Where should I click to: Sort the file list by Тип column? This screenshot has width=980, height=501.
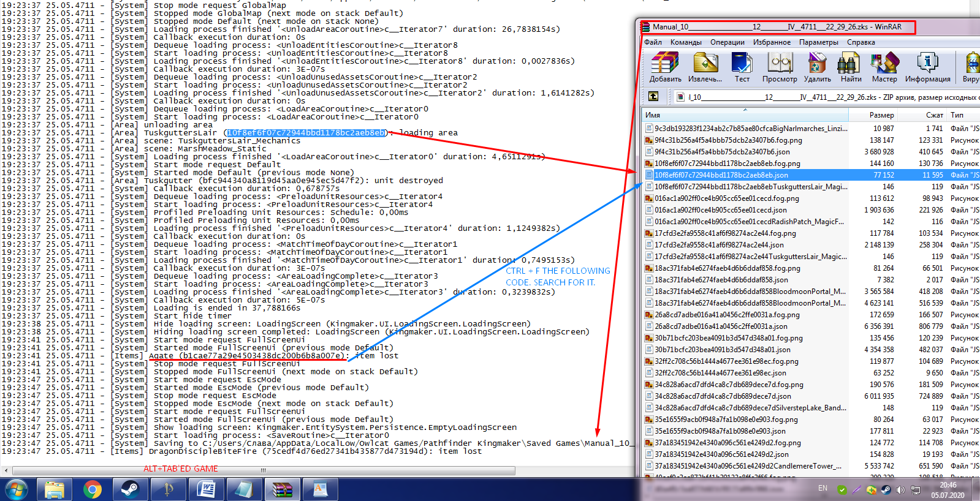tap(963, 115)
